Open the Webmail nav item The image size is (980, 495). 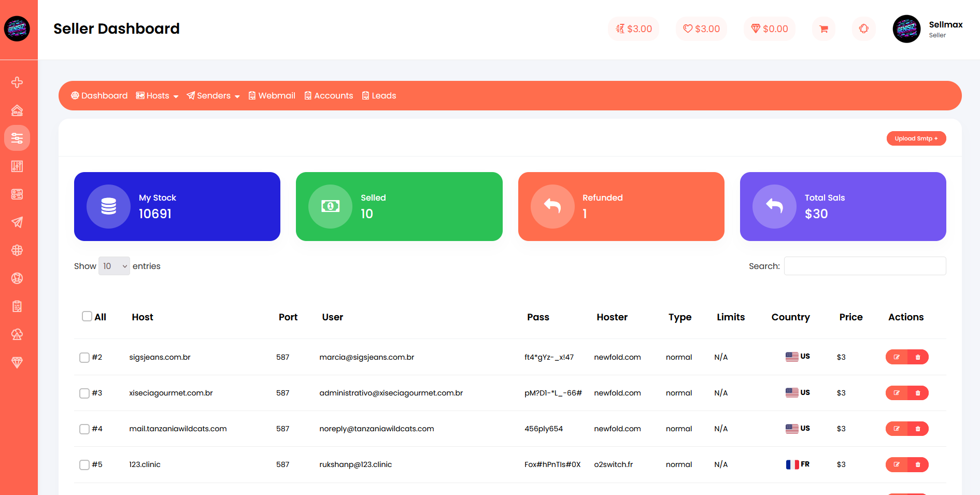coord(272,95)
